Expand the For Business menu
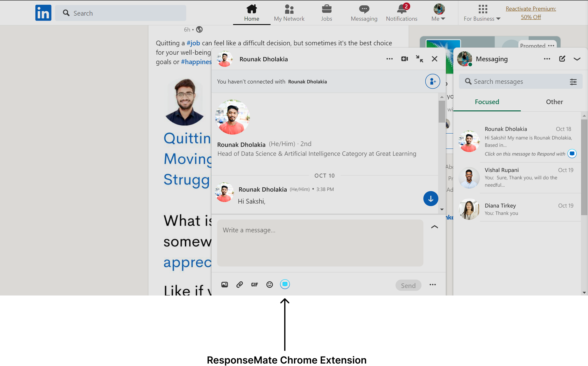 click(482, 13)
